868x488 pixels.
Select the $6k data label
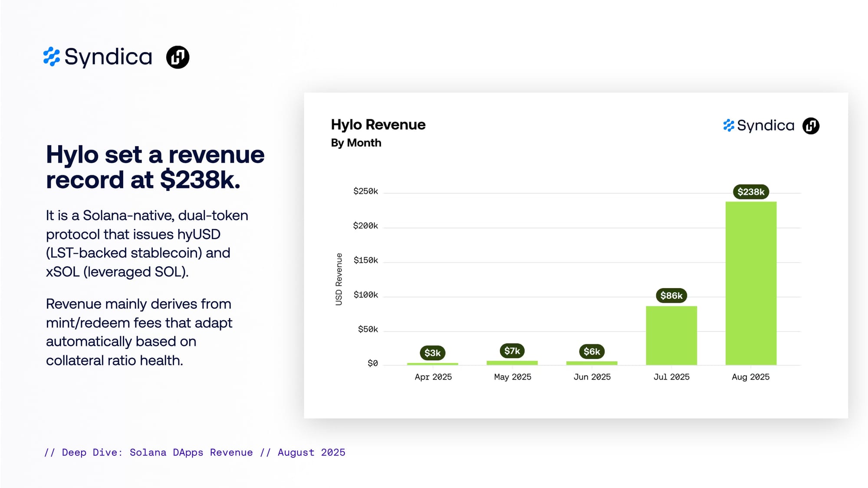click(592, 351)
